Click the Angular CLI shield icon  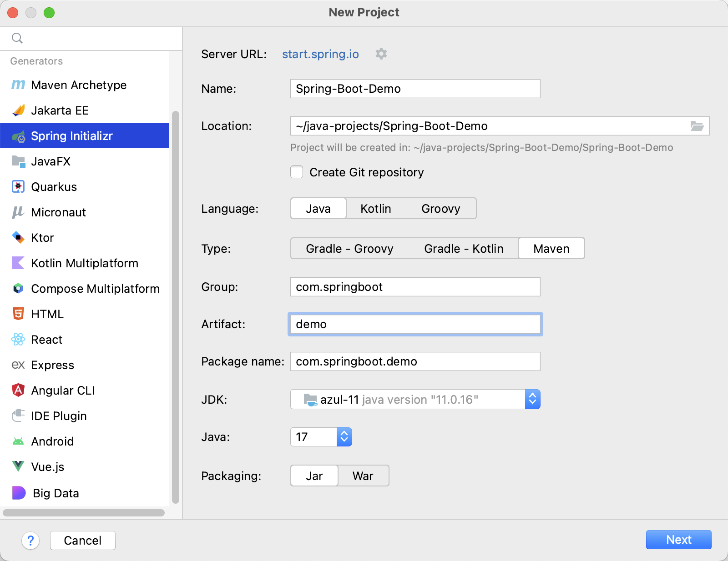click(x=18, y=391)
